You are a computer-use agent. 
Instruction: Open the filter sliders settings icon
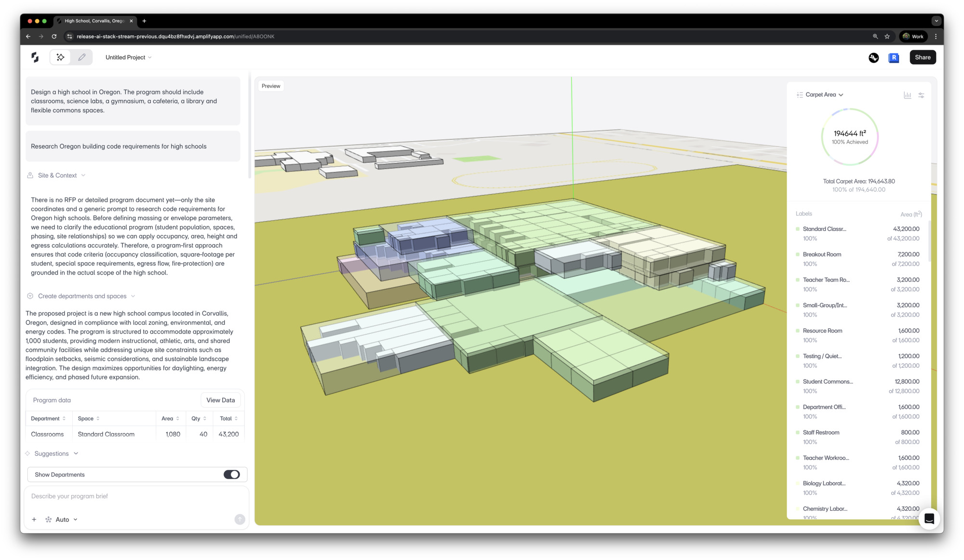(921, 95)
